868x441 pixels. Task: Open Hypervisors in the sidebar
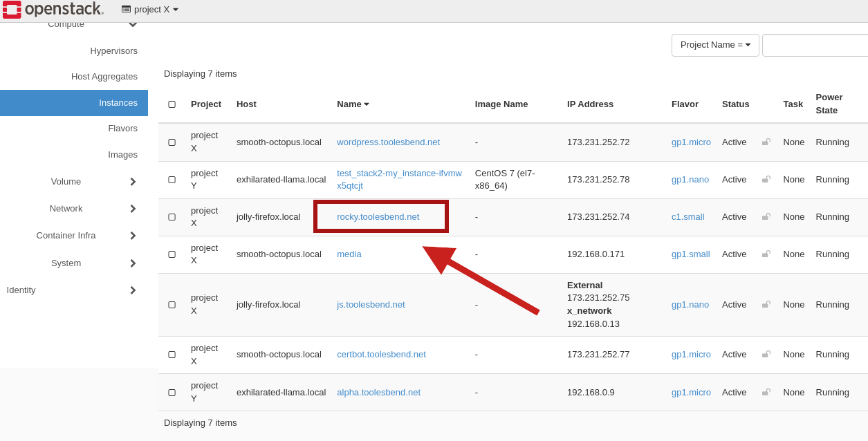pos(113,51)
